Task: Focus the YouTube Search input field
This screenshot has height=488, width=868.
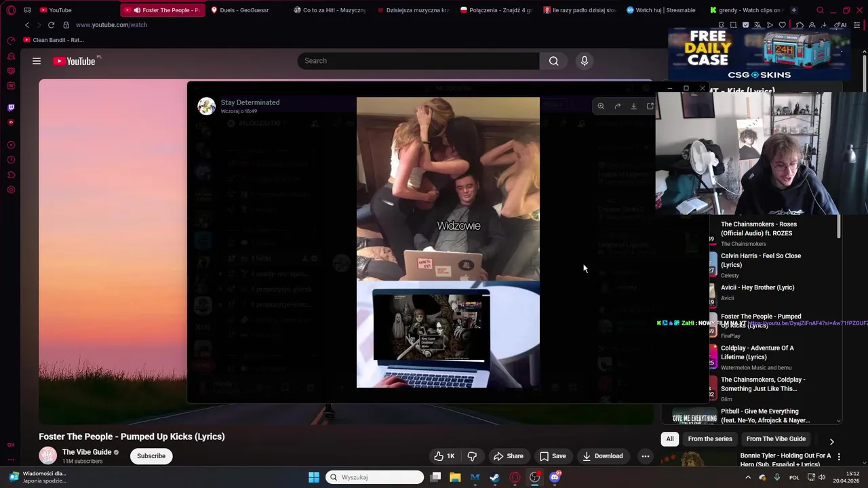Action: tap(418, 61)
